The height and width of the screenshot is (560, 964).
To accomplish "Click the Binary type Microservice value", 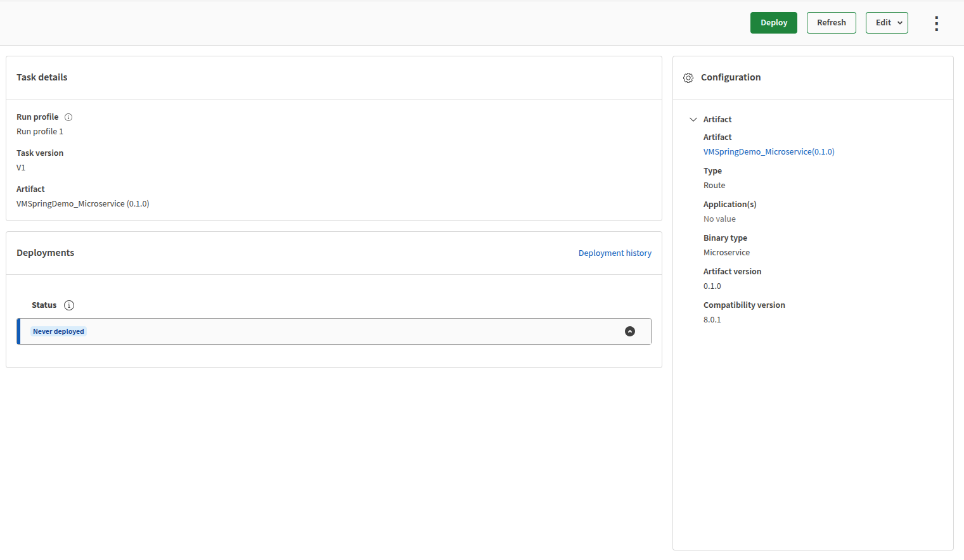I will (726, 253).
